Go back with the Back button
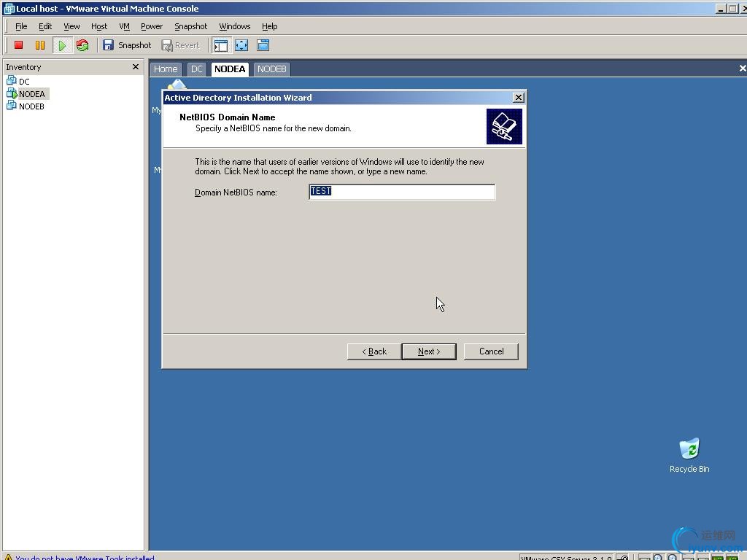The width and height of the screenshot is (747, 560). [x=374, y=351]
